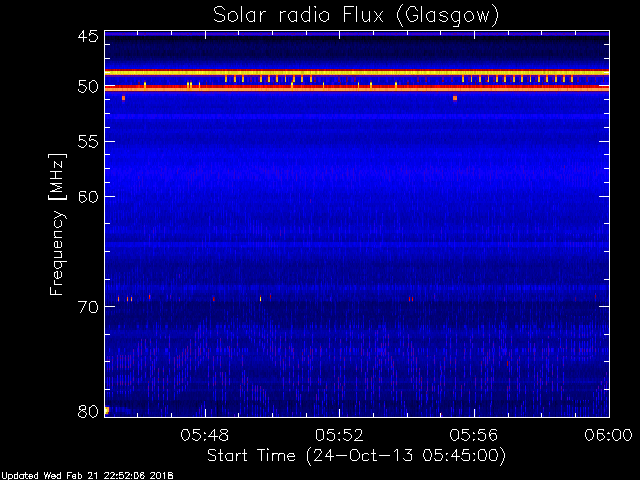
Task: Click the 05:52 time tick label
Action: point(339,435)
